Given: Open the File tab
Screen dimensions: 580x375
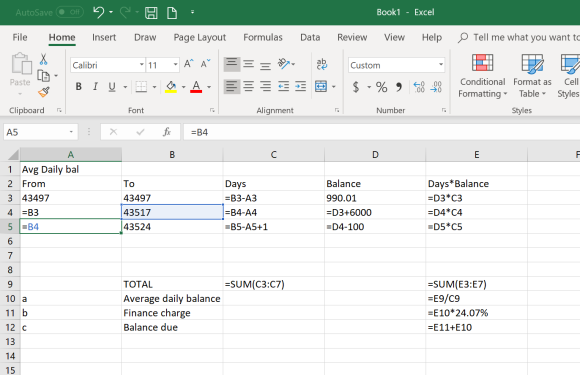Looking at the screenshot, I should coord(20,37).
